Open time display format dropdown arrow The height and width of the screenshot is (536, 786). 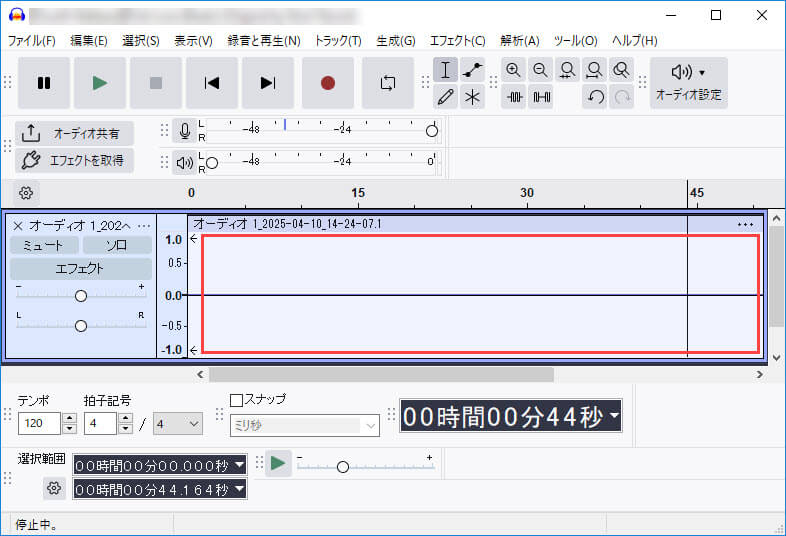[615, 416]
